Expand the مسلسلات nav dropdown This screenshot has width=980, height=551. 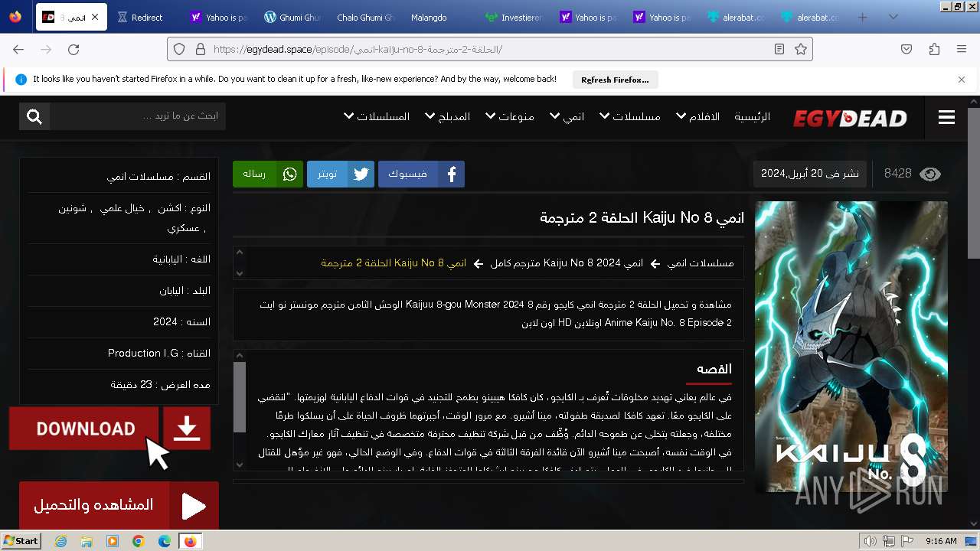click(630, 116)
